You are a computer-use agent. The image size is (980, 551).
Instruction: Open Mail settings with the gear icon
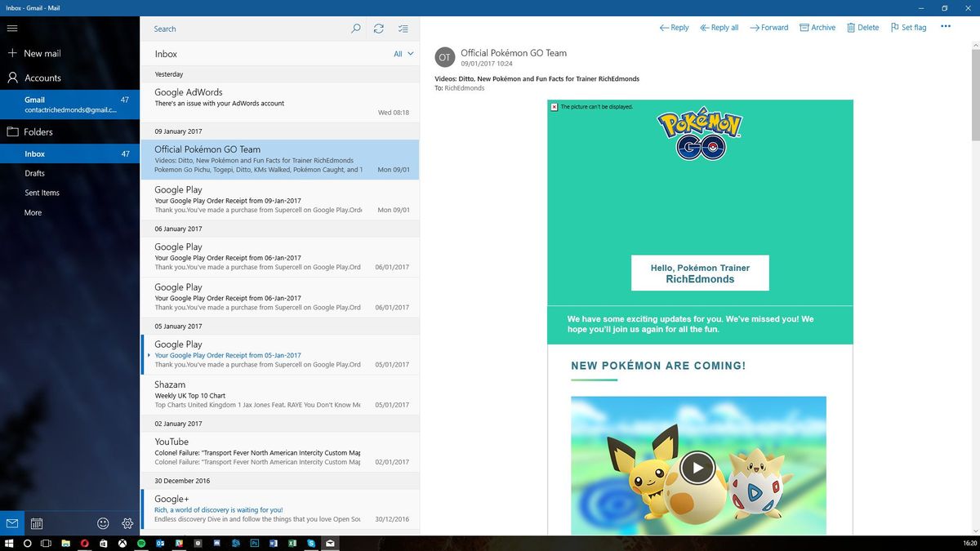[127, 523]
